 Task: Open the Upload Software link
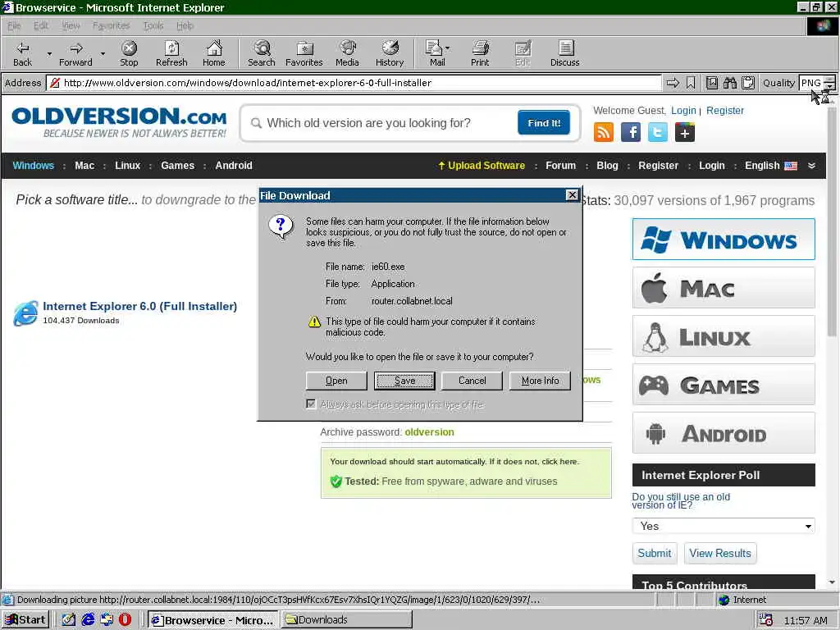click(481, 166)
